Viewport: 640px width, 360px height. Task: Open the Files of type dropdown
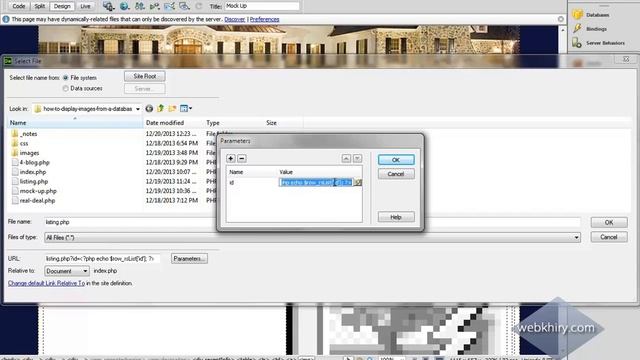[576, 238]
